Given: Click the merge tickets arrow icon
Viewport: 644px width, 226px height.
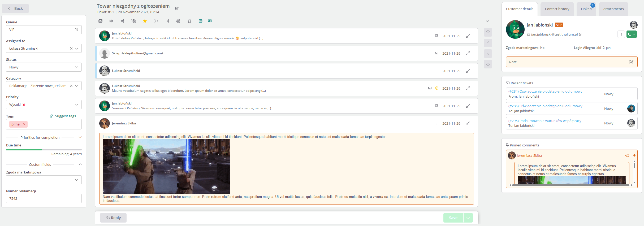Looking at the screenshot, I should (x=156, y=21).
